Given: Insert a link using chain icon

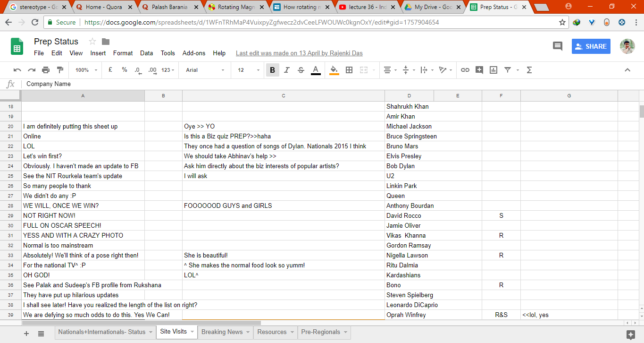Looking at the screenshot, I should (x=465, y=70).
